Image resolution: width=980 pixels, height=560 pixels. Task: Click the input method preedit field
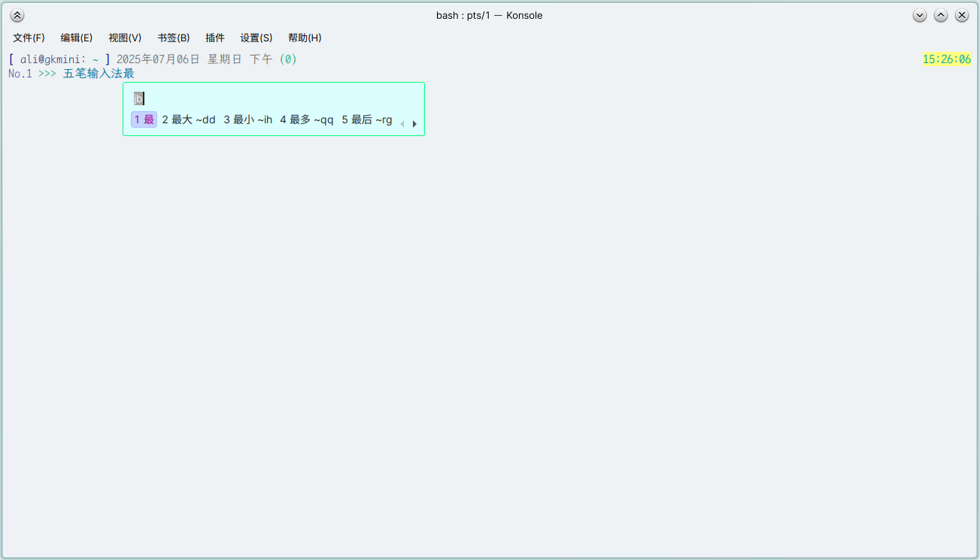(139, 98)
